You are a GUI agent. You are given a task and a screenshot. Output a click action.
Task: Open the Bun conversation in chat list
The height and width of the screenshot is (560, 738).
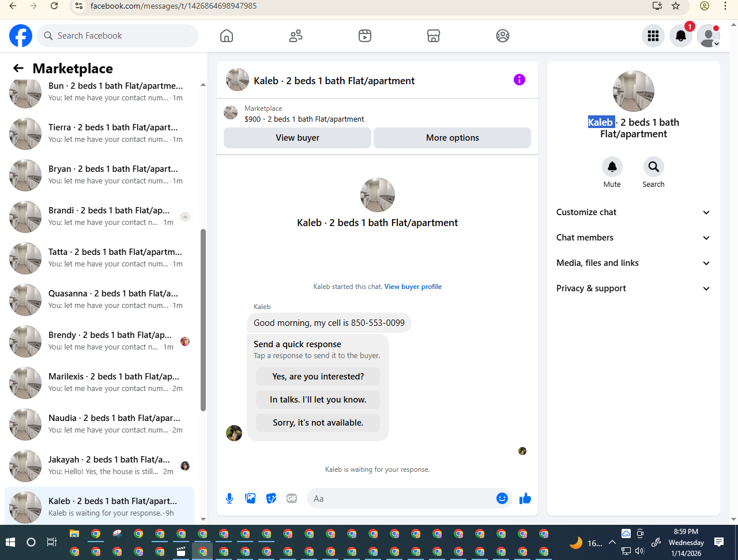99,92
